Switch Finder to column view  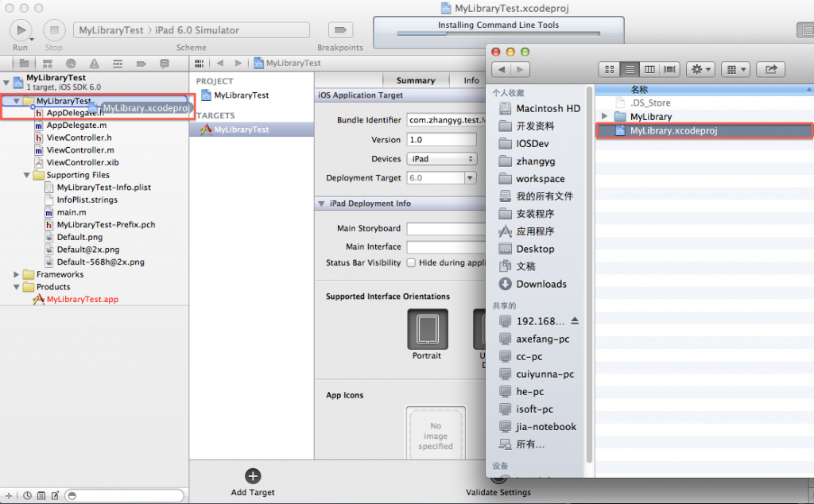point(649,69)
